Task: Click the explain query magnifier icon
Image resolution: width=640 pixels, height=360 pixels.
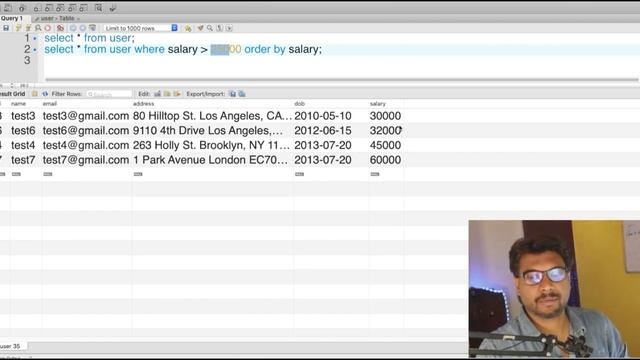Action: click(x=38, y=28)
